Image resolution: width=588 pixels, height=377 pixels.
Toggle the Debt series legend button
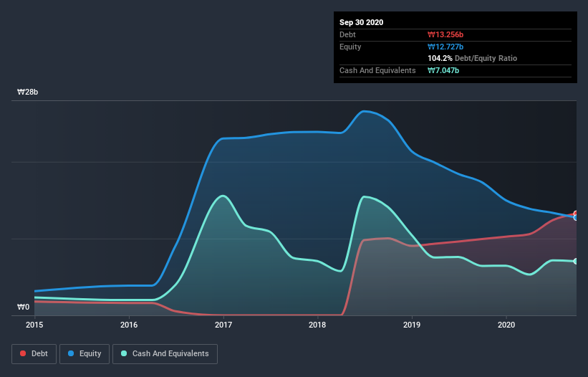coord(34,354)
